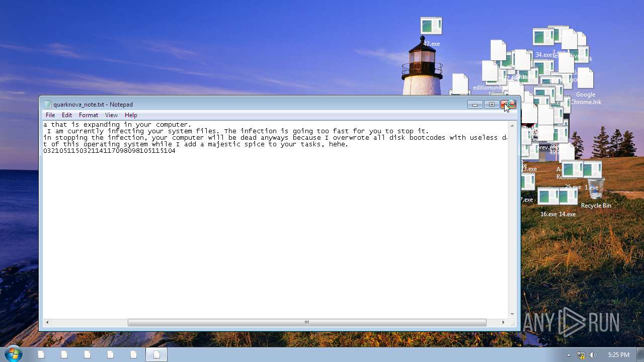Maximize the Notepad window
The image size is (644, 362).
(x=492, y=105)
